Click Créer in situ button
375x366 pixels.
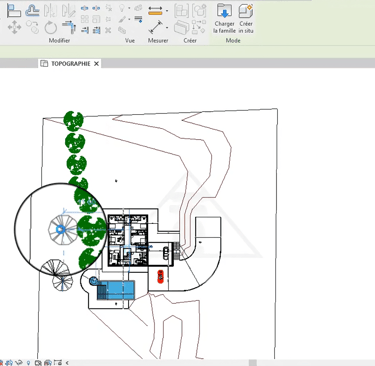click(x=246, y=18)
